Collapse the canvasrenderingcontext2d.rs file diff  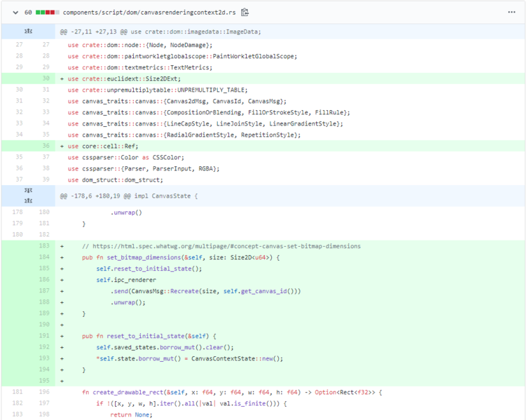point(15,13)
